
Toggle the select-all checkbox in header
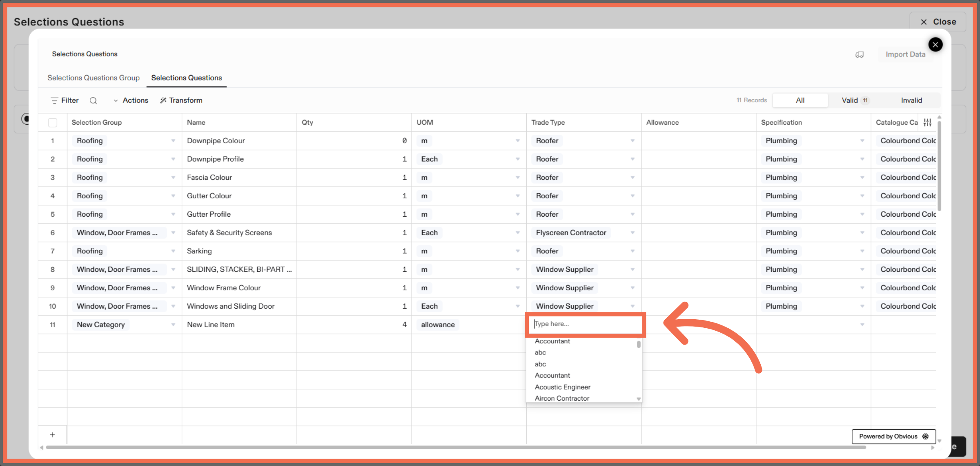53,122
